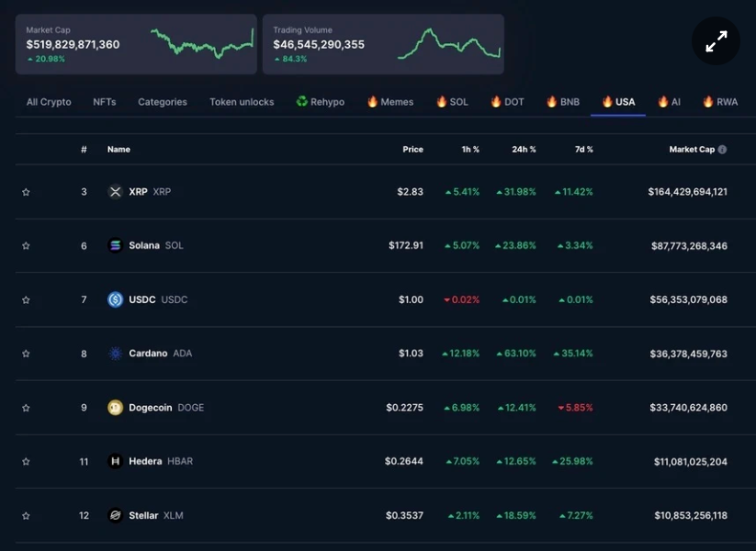
Task: Star XRP to add to watchlist
Action: 26,192
